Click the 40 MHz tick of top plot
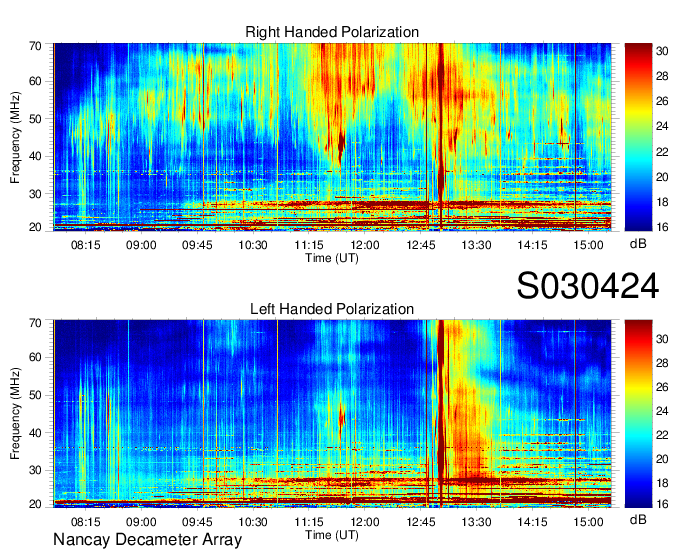 point(35,156)
